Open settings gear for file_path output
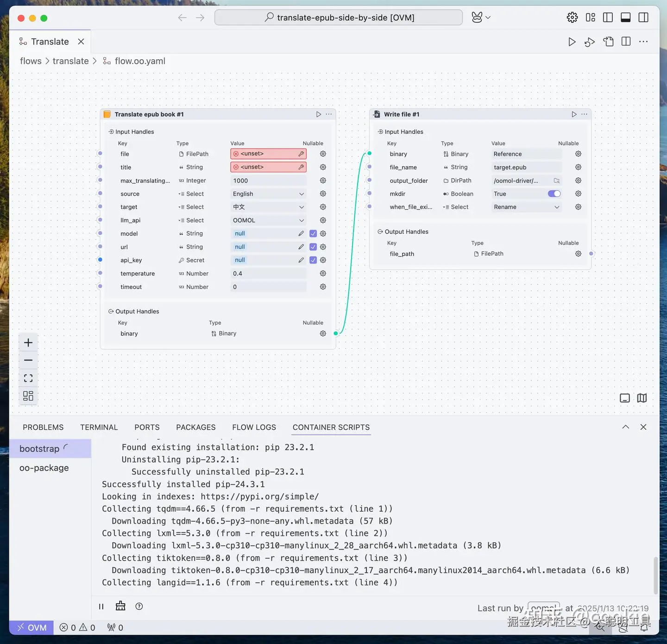This screenshot has width=667, height=644. (578, 254)
